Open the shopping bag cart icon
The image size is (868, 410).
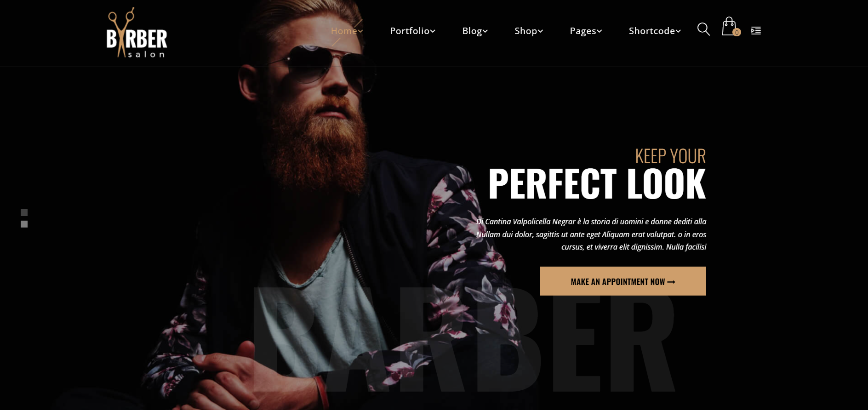(x=729, y=27)
